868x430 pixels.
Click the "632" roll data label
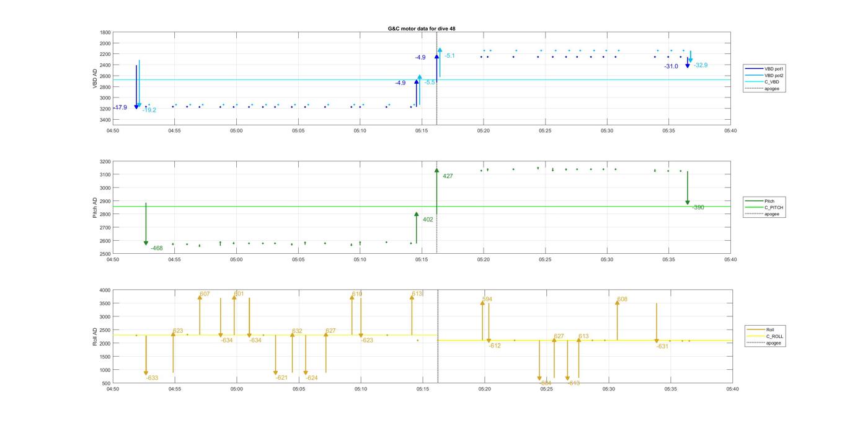297,331
